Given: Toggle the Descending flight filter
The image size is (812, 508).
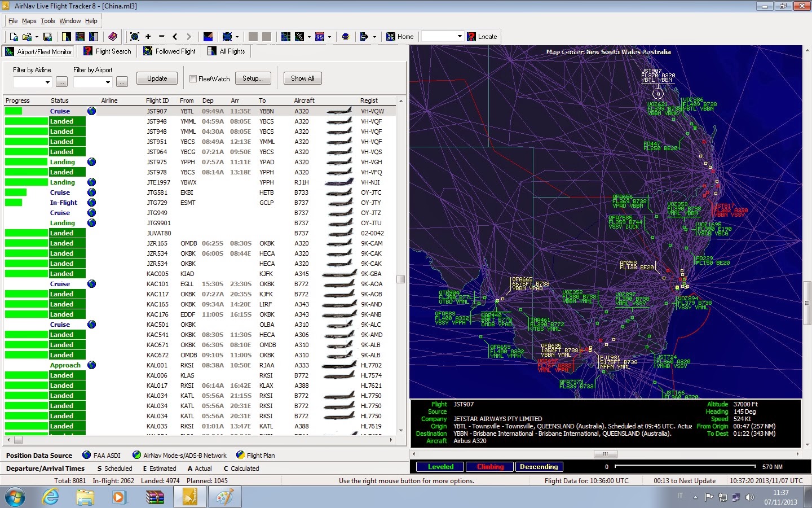Looking at the screenshot, I should (x=539, y=467).
